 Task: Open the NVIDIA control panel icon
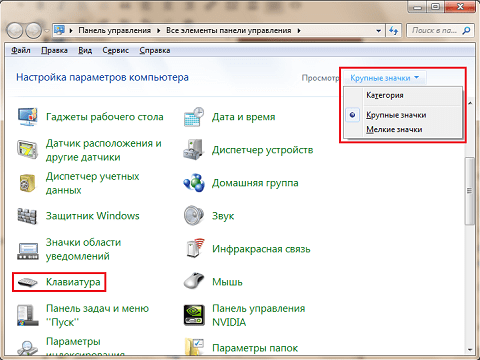tap(194, 315)
